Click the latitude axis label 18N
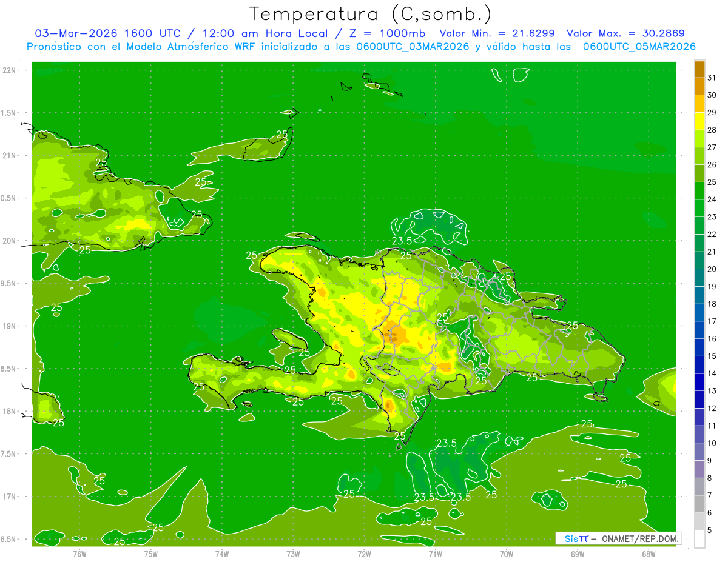 pos(10,412)
